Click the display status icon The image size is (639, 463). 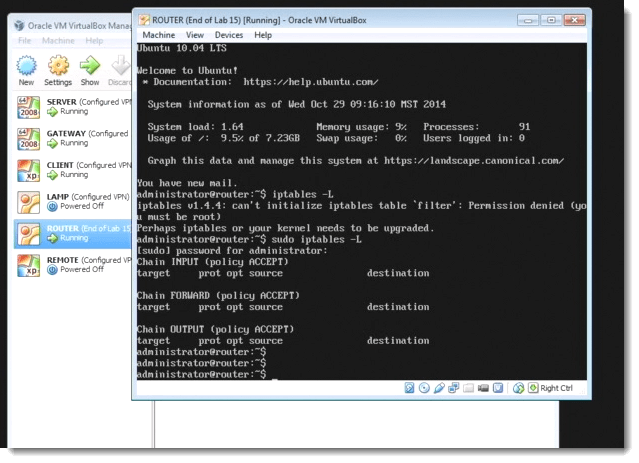pyautogui.click(x=498, y=388)
